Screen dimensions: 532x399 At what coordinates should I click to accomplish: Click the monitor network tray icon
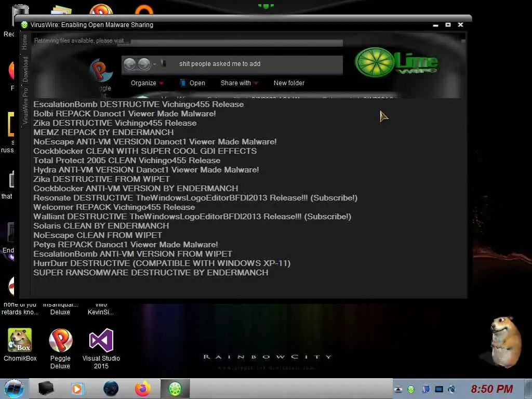pyautogui.click(x=439, y=389)
